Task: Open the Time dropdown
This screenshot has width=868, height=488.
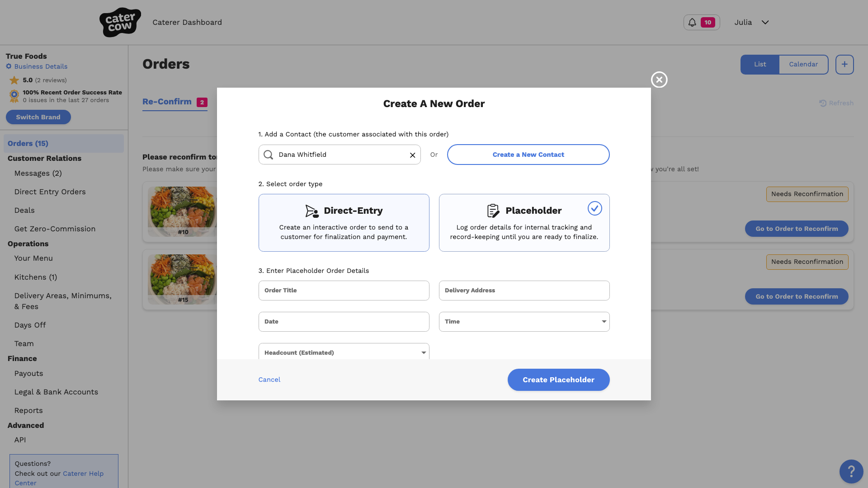Action: pyautogui.click(x=524, y=322)
